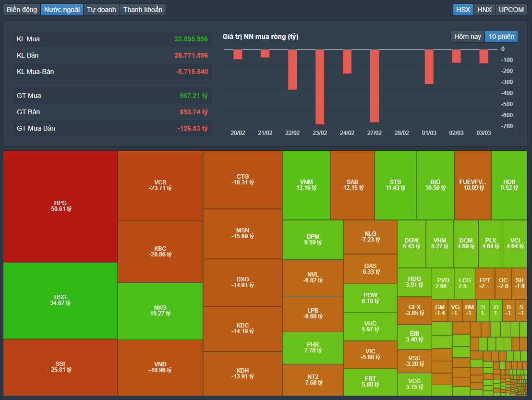Click the SAB -12.15 tỷ tile
This screenshot has height=400, width=532.
[352, 185]
